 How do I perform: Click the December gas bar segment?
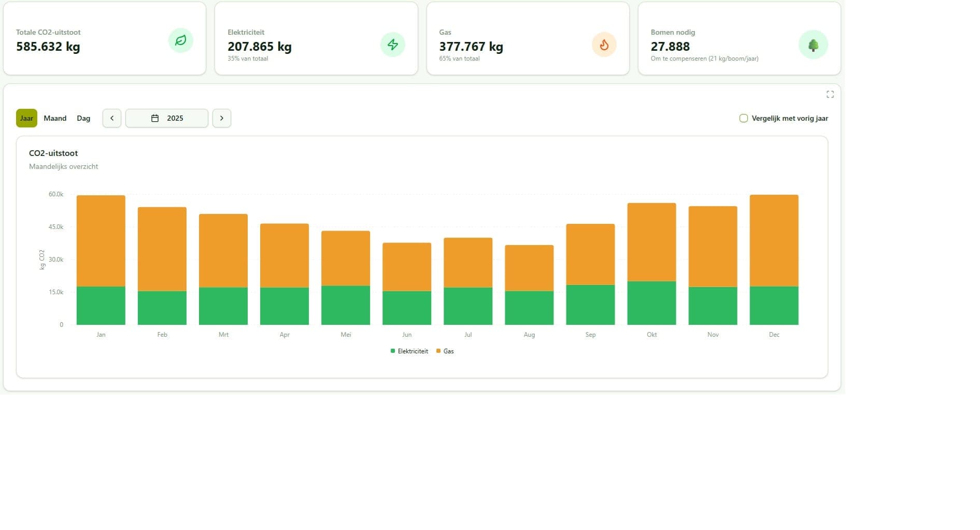pos(774,240)
